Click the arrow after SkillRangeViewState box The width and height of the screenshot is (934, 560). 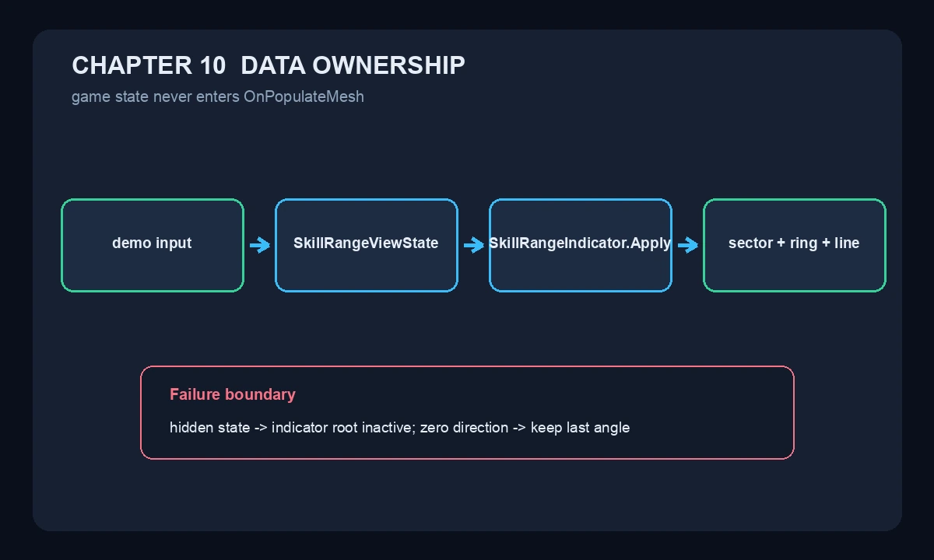(x=474, y=246)
